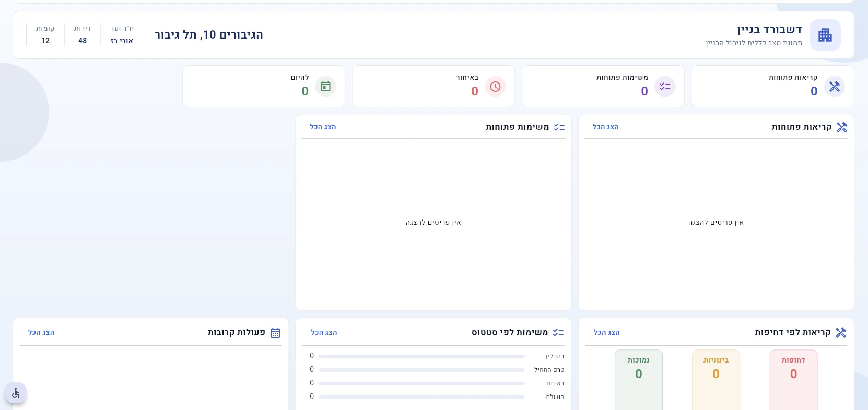Click the green להיום stat count 0
The width and height of the screenshot is (868, 410).
click(x=305, y=92)
